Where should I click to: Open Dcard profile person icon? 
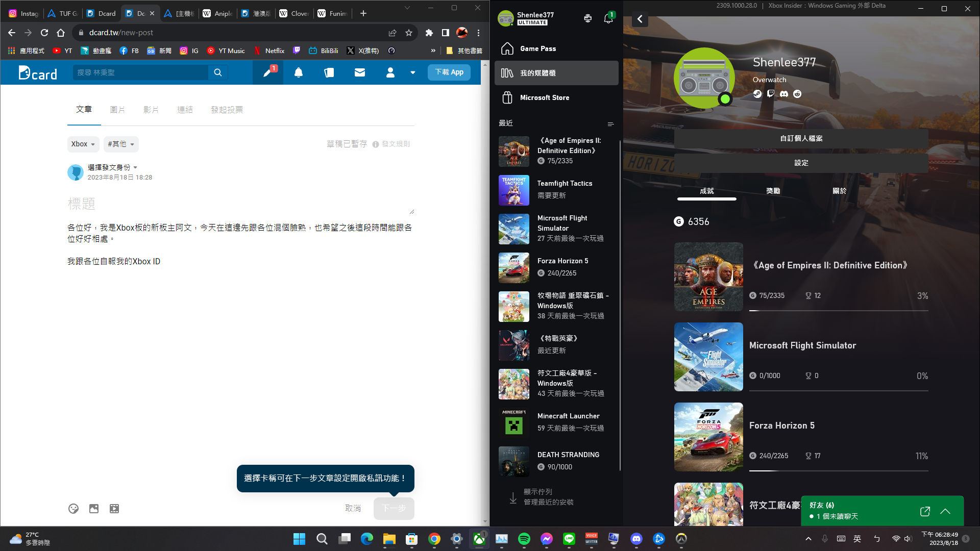[390, 72]
